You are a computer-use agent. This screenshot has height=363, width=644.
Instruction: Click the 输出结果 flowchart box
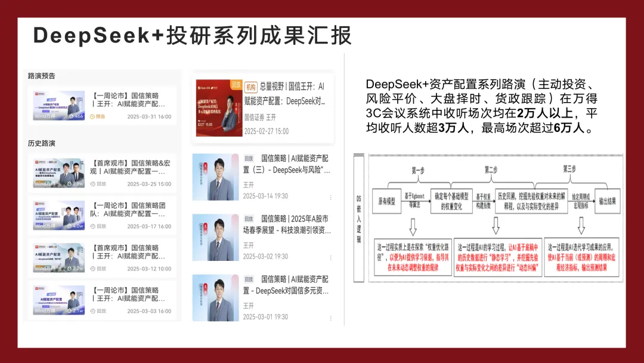(608, 201)
